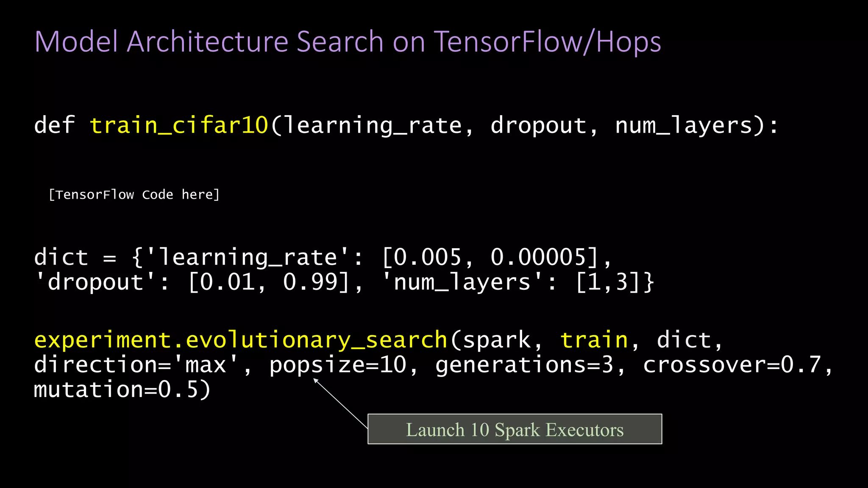Image resolution: width=868 pixels, height=488 pixels.
Task: Click the yellow 'train' argument
Action: click(594, 340)
